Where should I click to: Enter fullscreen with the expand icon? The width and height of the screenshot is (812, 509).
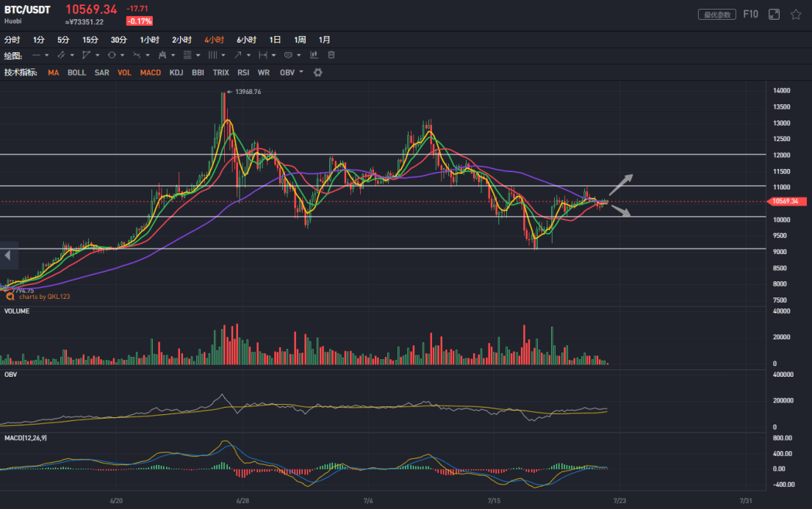click(774, 15)
